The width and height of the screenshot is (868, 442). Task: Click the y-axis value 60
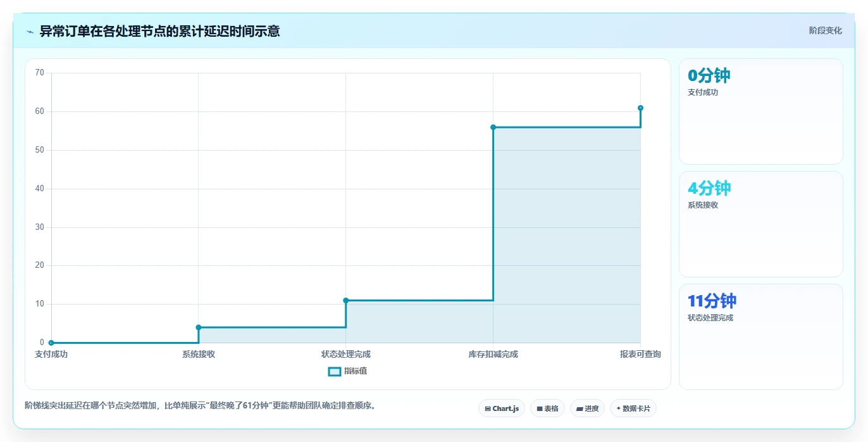pos(40,111)
